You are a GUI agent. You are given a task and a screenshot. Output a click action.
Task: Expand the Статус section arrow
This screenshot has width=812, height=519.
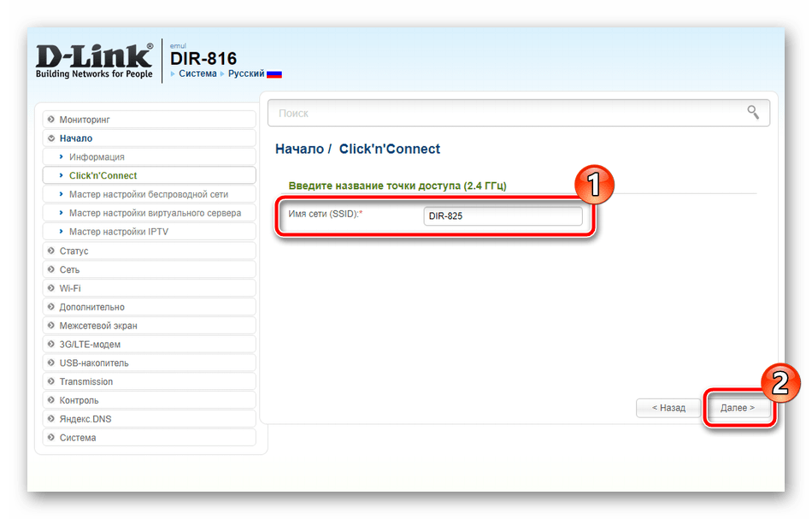tap(50, 251)
